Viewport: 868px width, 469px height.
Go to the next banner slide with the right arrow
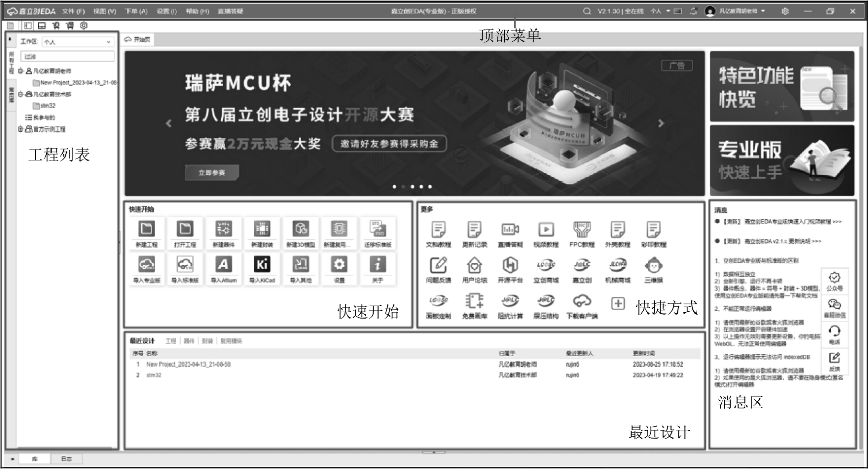661,123
